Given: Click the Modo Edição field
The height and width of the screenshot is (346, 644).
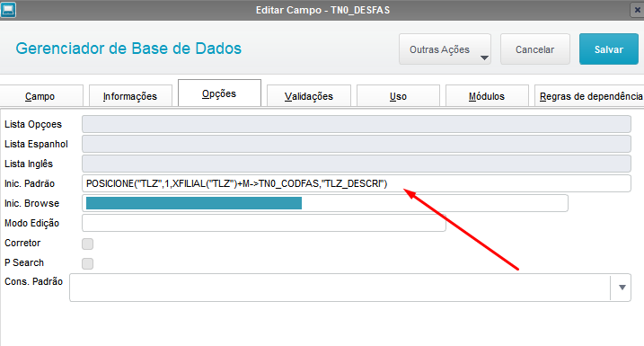Looking at the screenshot, I should (264, 223).
